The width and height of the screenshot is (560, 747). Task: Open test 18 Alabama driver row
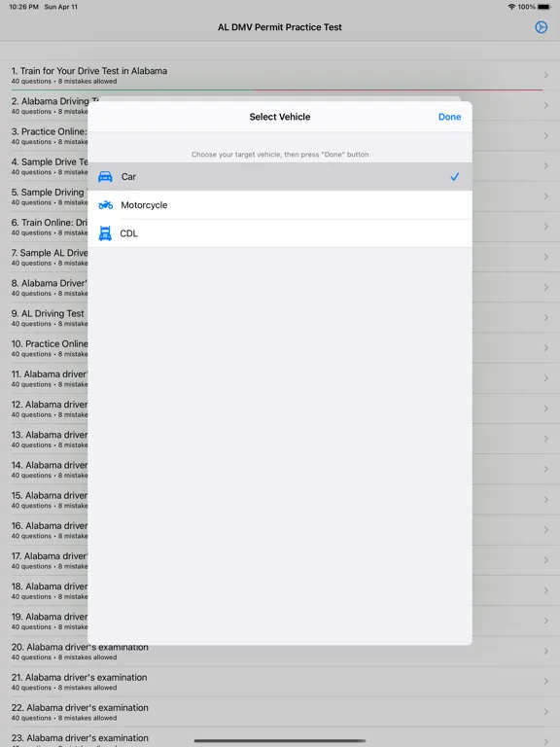pyautogui.click(x=44, y=590)
